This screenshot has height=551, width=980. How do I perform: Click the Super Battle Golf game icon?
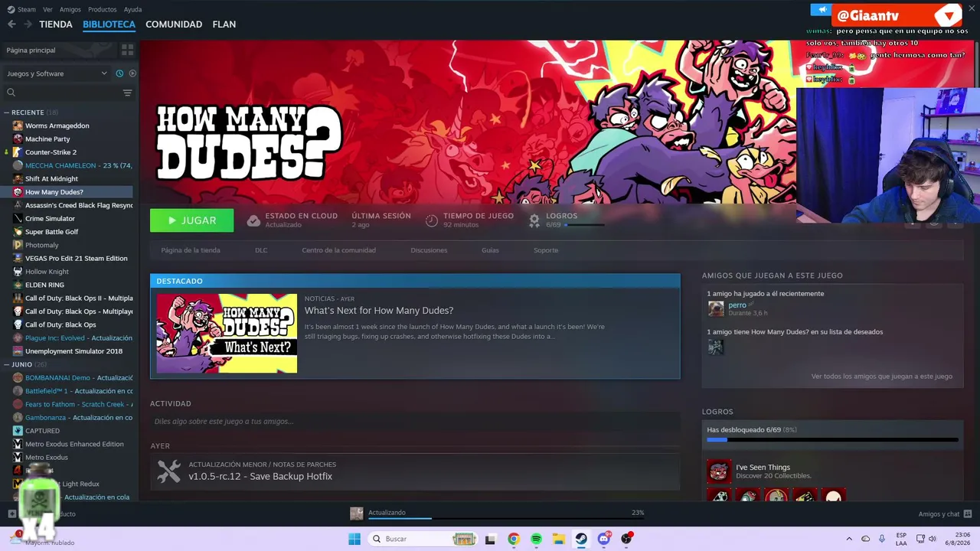point(18,232)
